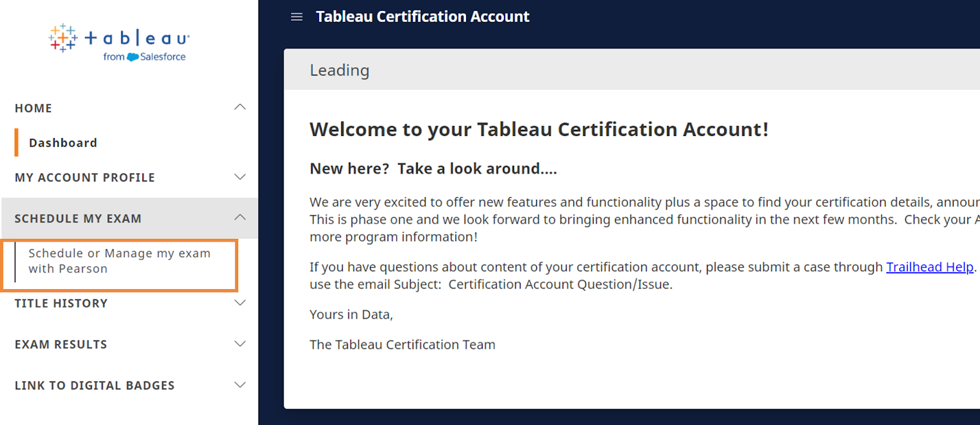Collapse Schedule My Exam chevron
The width and height of the screenshot is (980, 425).
point(240,217)
